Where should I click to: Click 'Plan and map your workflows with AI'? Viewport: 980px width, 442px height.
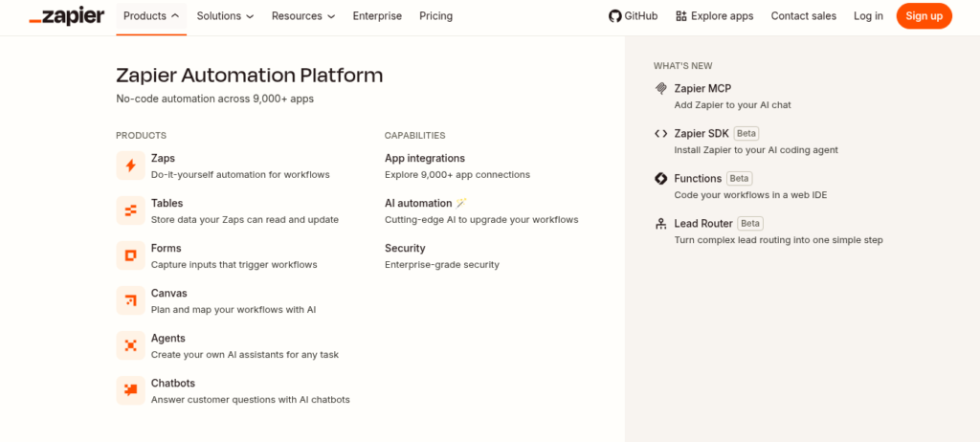[234, 310]
